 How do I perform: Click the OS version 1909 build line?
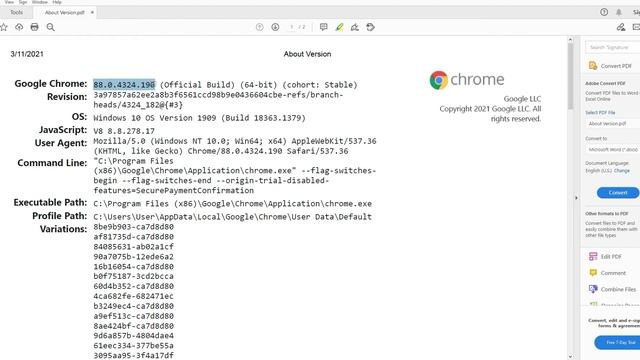point(200,118)
